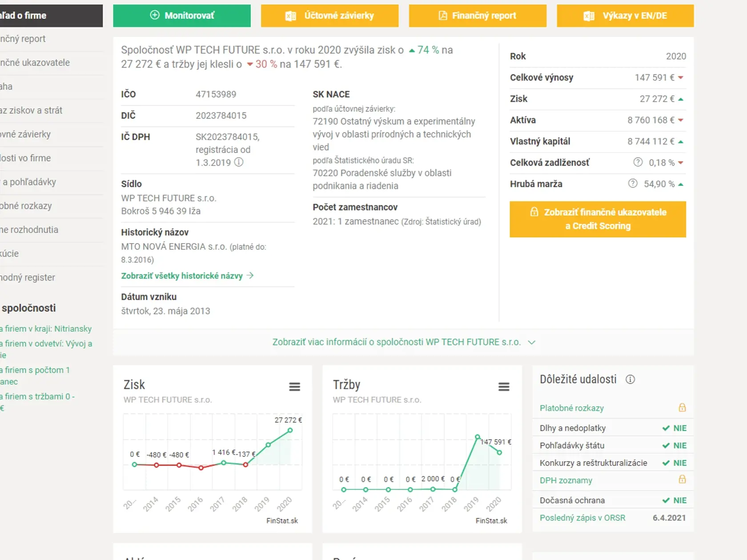Click Dátum vzniku text štvrtok, 23. mája 2013

[165, 311]
